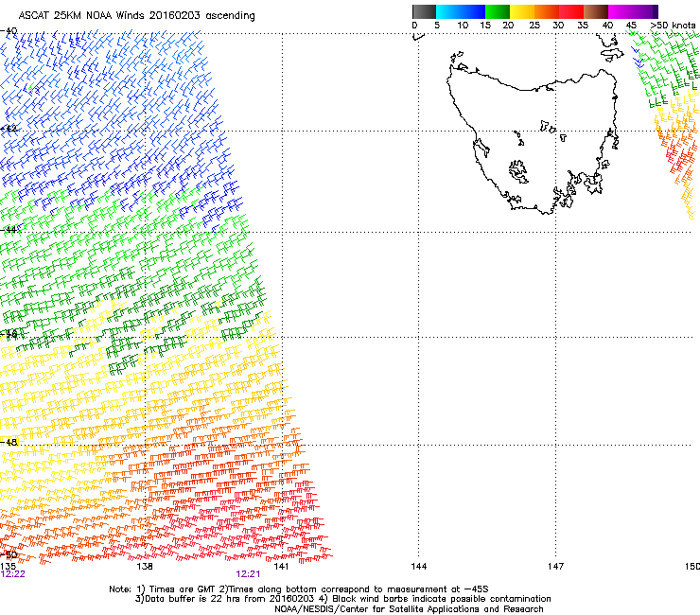Click the legend label '20'
This screenshot has width=700, height=615.
point(508,26)
